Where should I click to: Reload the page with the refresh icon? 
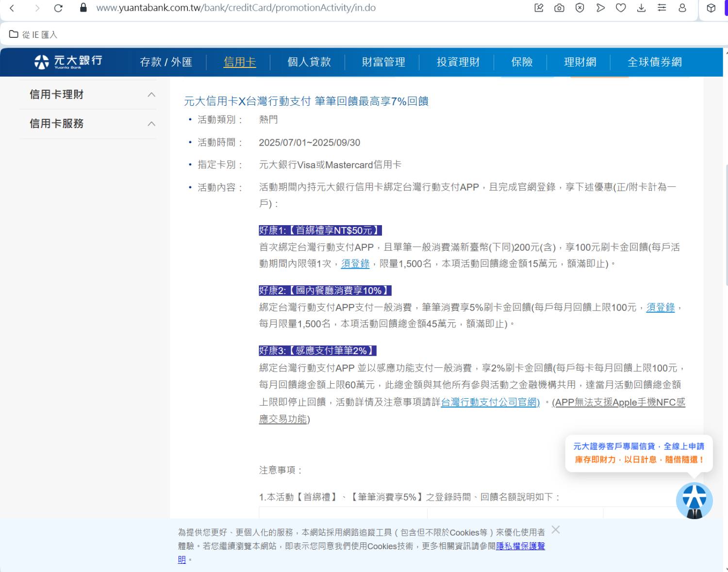coord(58,8)
